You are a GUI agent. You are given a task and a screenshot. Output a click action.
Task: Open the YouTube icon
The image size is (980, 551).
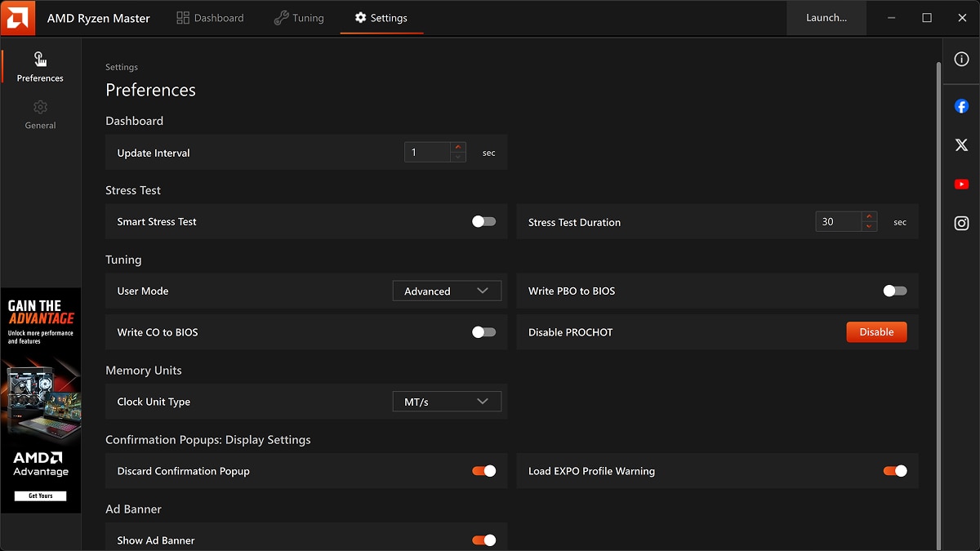pyautogui.click(x=961, y=184)
